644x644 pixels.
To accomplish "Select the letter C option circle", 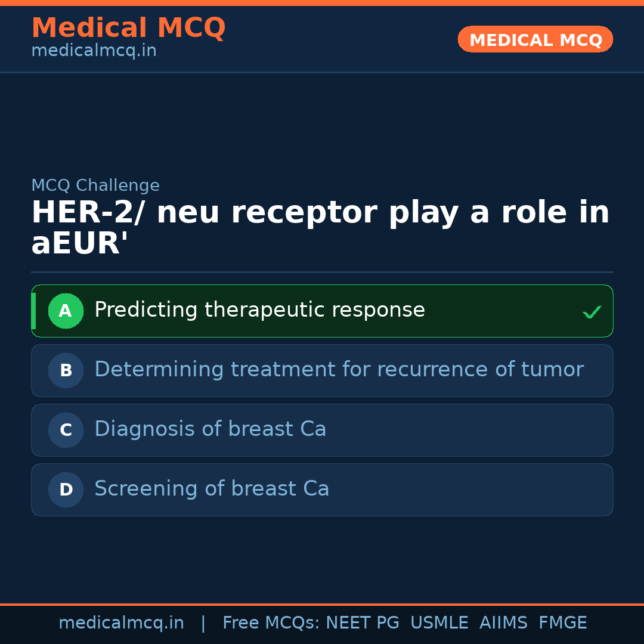I will click(x=66, y=430).
